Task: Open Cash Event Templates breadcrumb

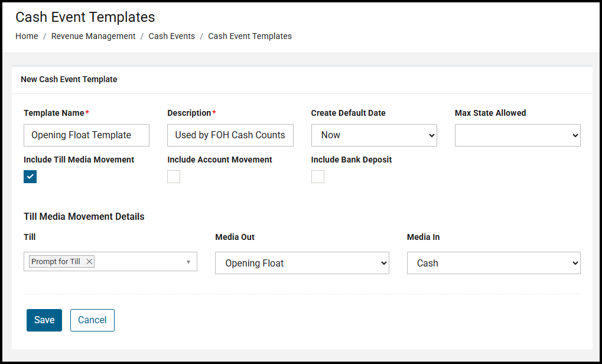Action: coord(250,36)
